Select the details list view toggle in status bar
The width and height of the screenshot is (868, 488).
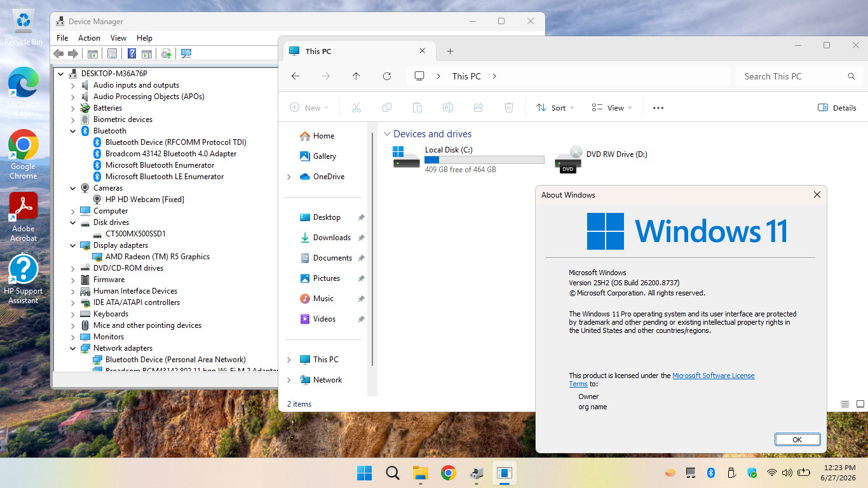[x=845, y=404]
